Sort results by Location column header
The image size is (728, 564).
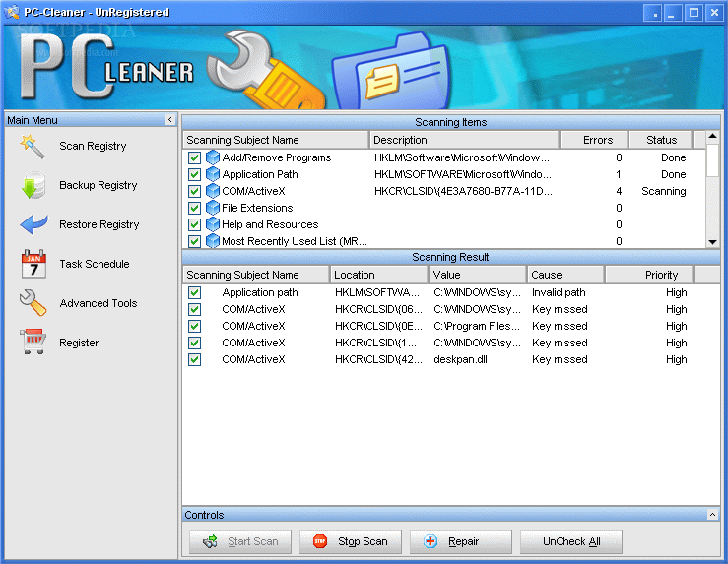(379, 275)
